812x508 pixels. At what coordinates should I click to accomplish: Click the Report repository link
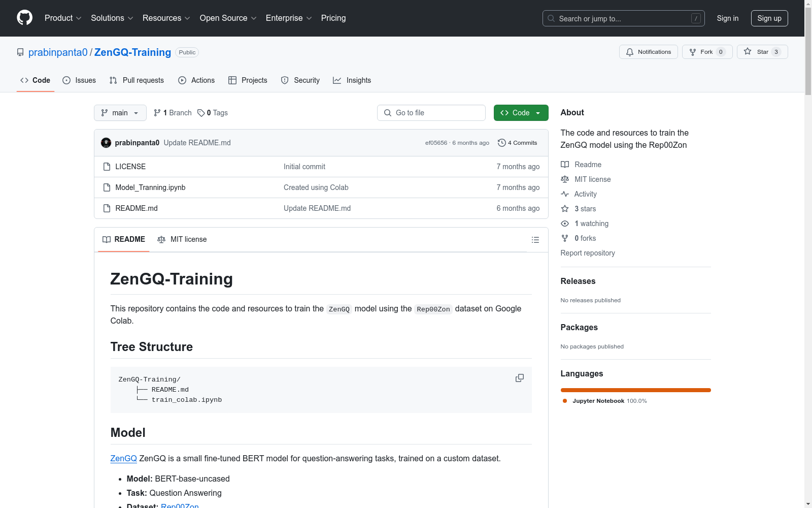pos(588,253)
